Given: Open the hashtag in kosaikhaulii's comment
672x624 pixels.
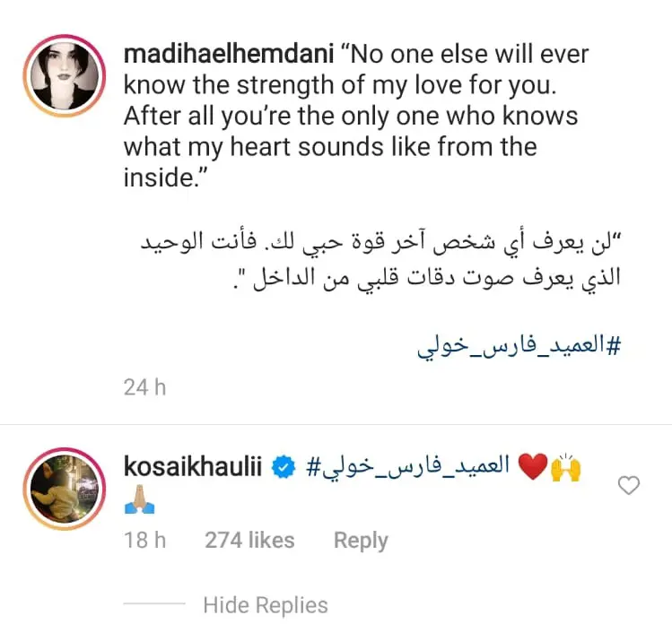Looking at the screenshot, I should pos(407,466).
